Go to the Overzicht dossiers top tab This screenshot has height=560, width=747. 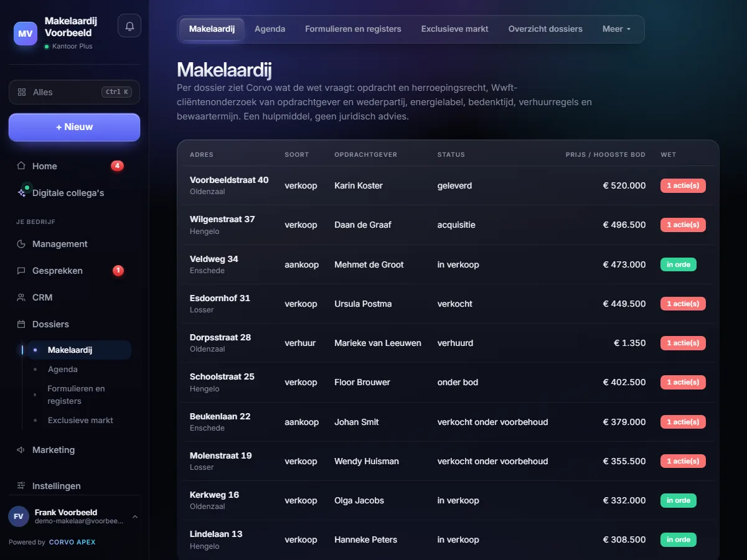pyautogui.click(x=545, y=29)
